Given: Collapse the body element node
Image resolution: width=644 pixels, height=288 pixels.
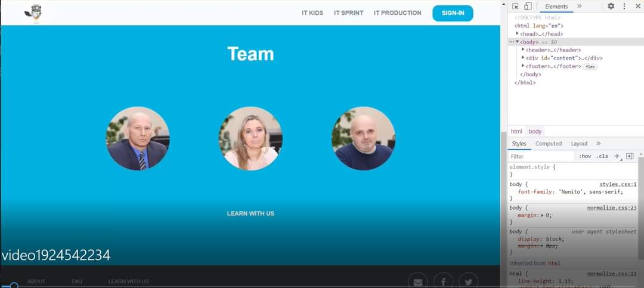Looking at the screenshot, I should tap(518, 42).
